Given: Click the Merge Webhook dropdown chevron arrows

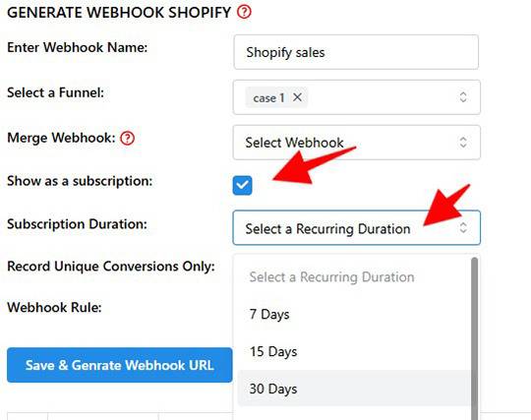Looking at the screenshot, I should [x=463, y=143].
